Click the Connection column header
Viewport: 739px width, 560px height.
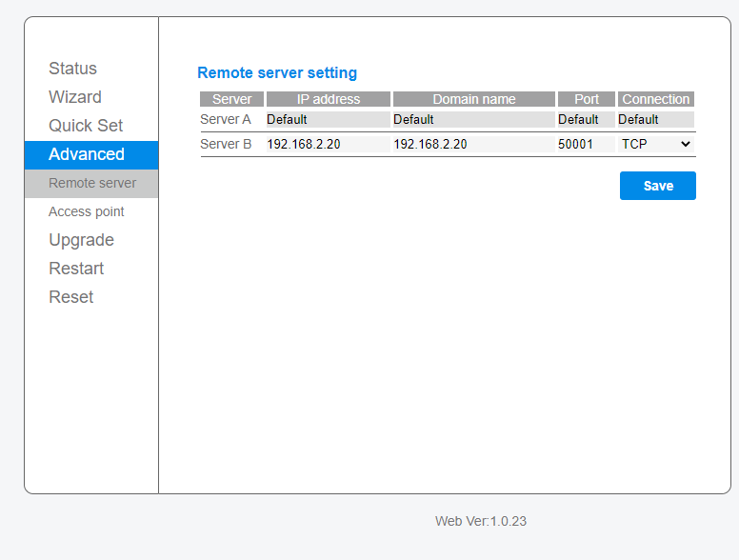[x=655, y=99]
